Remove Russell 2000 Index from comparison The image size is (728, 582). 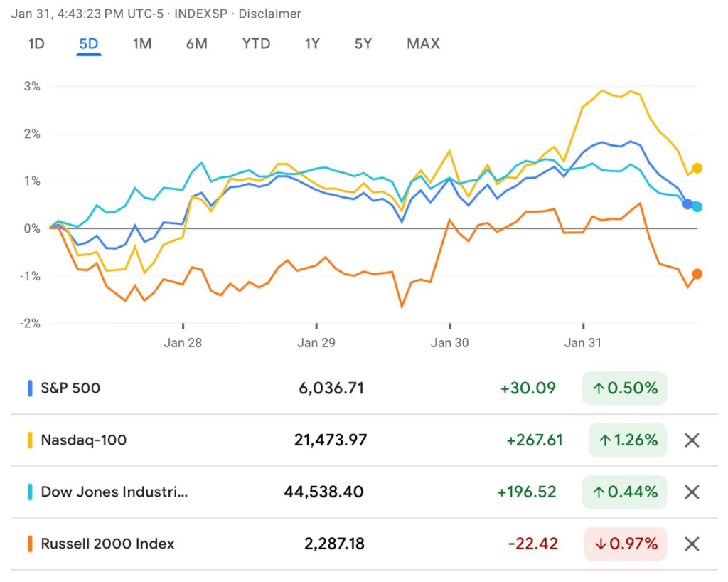point(692,544)
